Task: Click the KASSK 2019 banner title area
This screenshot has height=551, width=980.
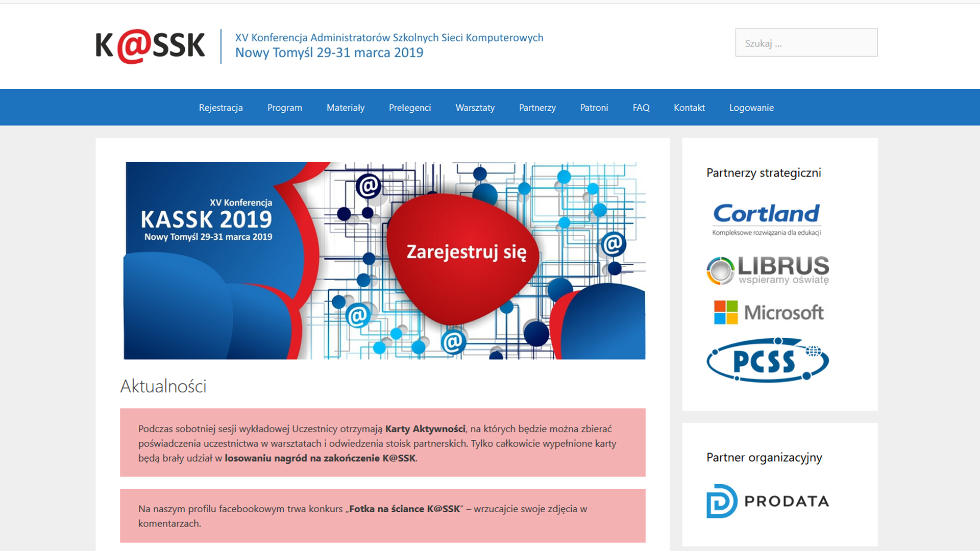Action: click(206, 219)
